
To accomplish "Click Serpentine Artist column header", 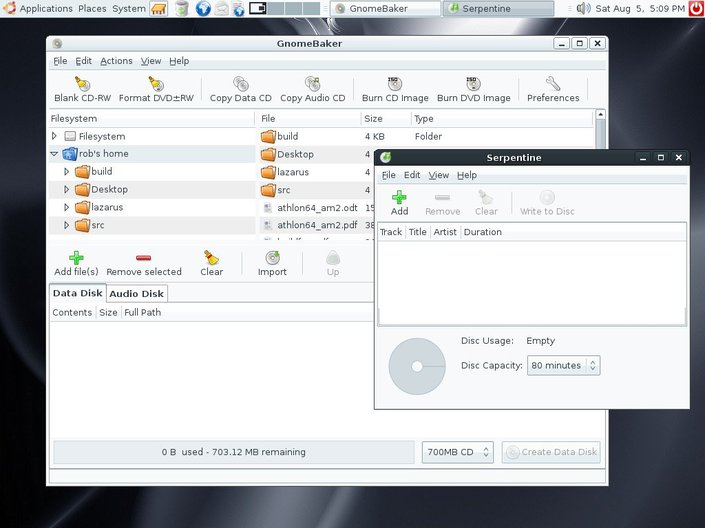I will tap(445, 232).
